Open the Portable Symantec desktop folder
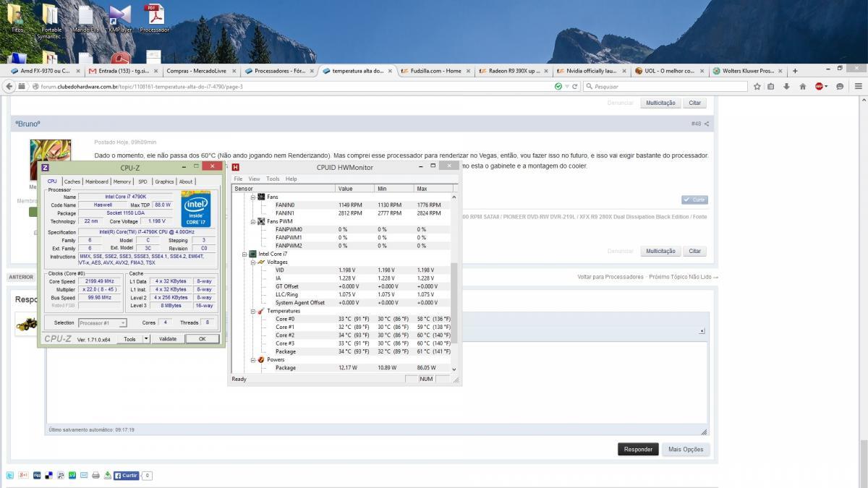Screen dimensions: 868x488 (x=51, y=20)
